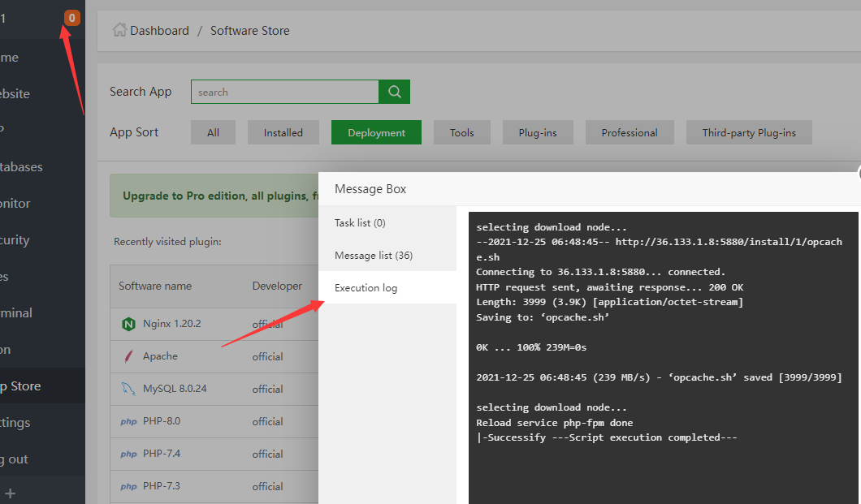The height and width of the screenshot is (504, 861).
Task: Click the Search App input field
Action: (284, 92)
